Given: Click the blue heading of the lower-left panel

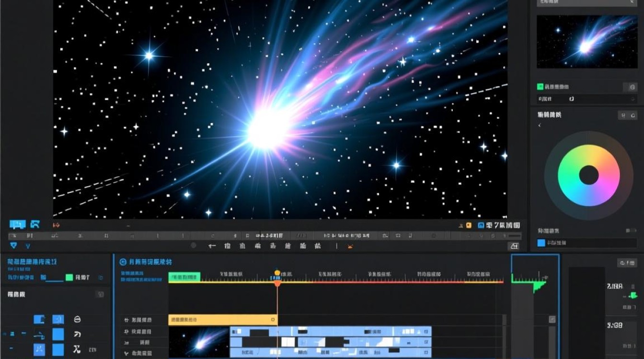Looking at the screenshot, I should tap(32, 262).
